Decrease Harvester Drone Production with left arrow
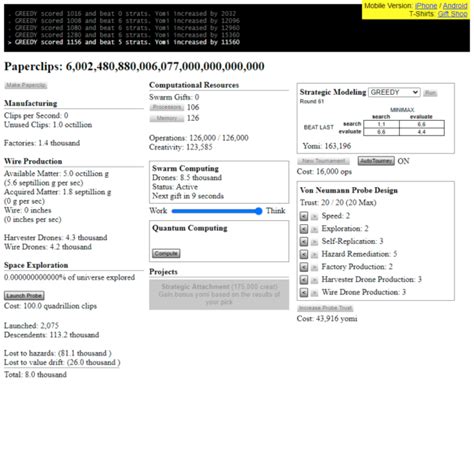474x458 pixels. coord(303,280)
